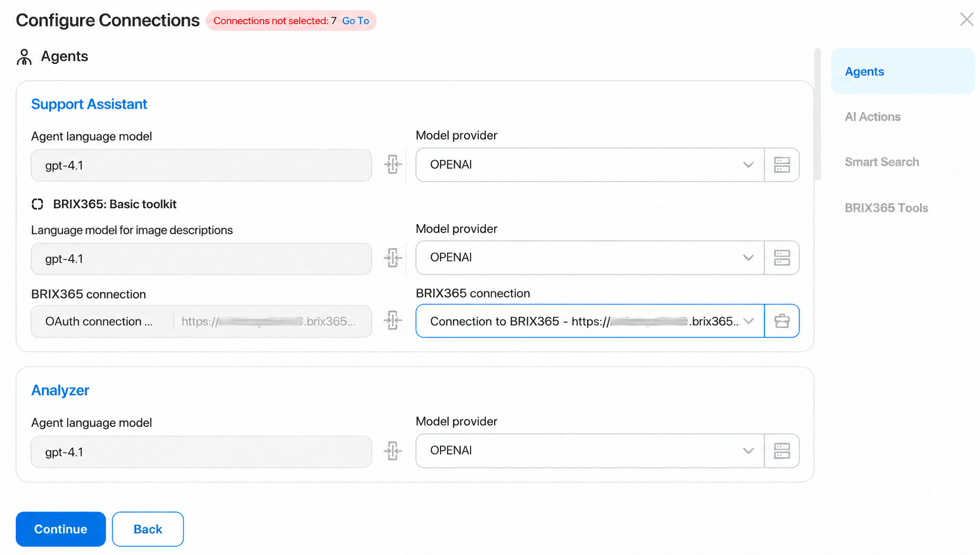Open provider list icon for image descriptions model
Screen dimensions: 980x555
pos(782,258)
